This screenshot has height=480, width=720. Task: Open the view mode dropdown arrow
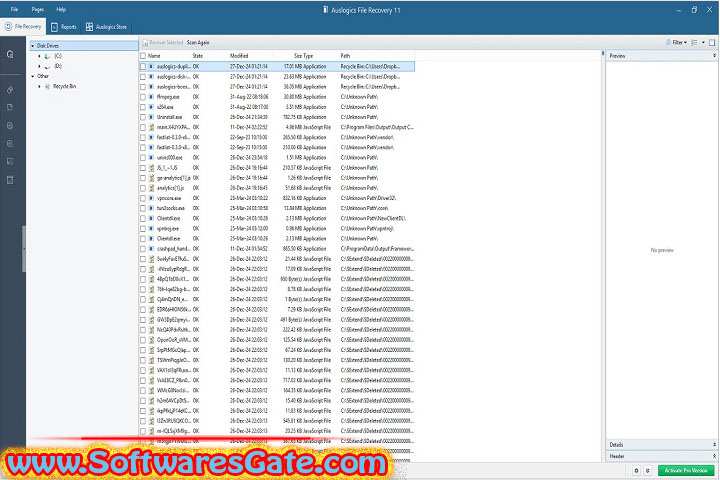703,43
